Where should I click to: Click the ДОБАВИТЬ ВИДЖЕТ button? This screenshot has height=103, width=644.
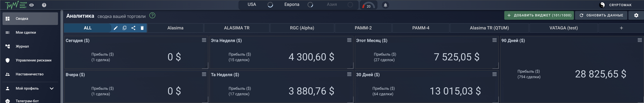coord(539,15)
